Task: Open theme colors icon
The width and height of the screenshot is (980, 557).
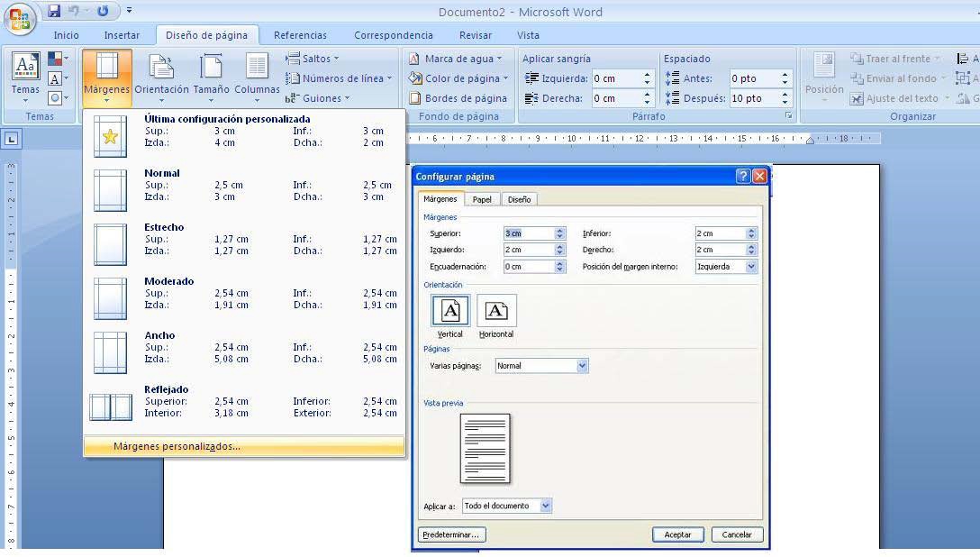Action: pos(58,59)
